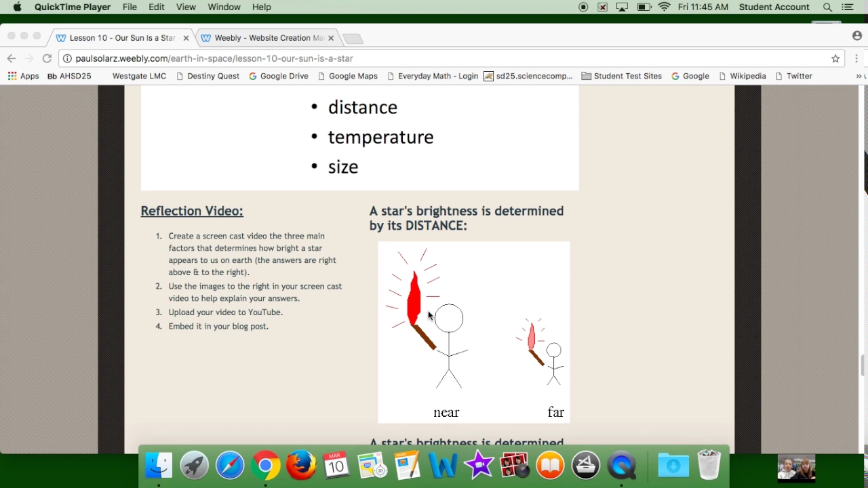Image resolution: width=868 pixels, height=488 pixels.
Task: Click page vertical scrollbar thumb
Action: click(863, 365)
